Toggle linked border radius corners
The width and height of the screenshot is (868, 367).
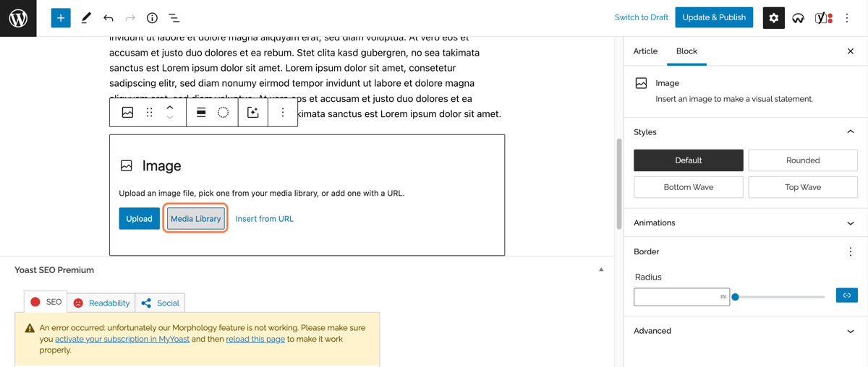[846, 295]
